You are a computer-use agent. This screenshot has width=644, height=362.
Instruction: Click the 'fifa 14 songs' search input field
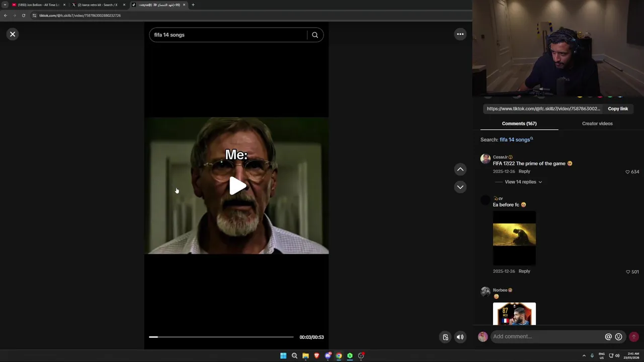point(229,35)
